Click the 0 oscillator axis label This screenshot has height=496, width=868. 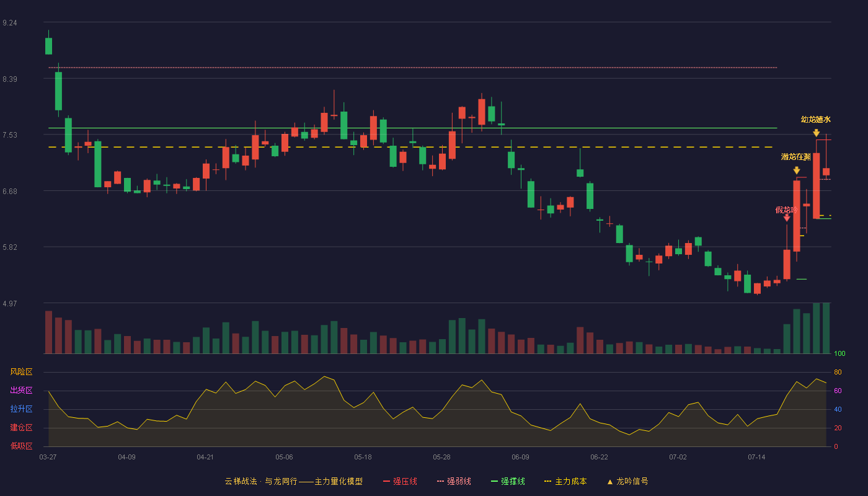pos(836,446)
